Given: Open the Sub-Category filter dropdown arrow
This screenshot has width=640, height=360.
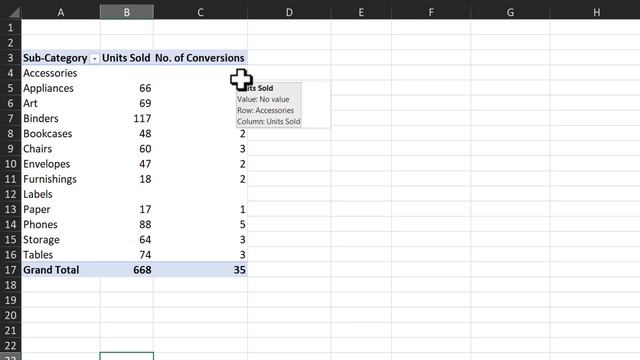Looking at the screenshot, I should [x=94, y=59].
